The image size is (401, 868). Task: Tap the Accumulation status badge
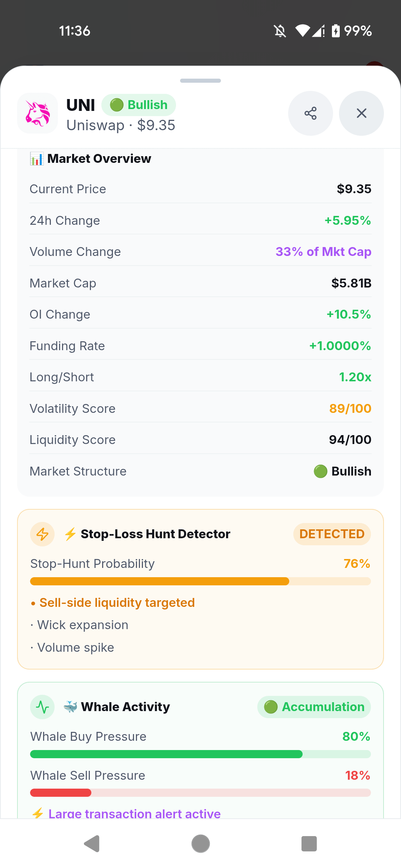(314, 707)
